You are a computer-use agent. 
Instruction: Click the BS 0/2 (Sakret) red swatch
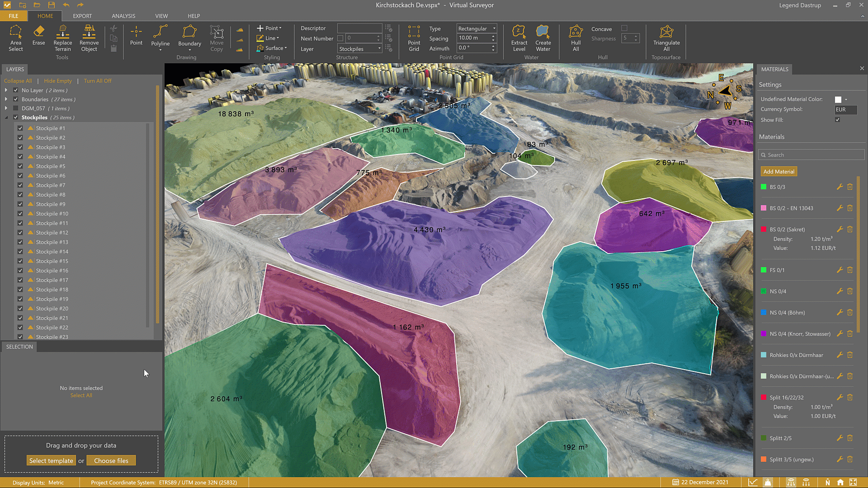click(x=764, y=230)
